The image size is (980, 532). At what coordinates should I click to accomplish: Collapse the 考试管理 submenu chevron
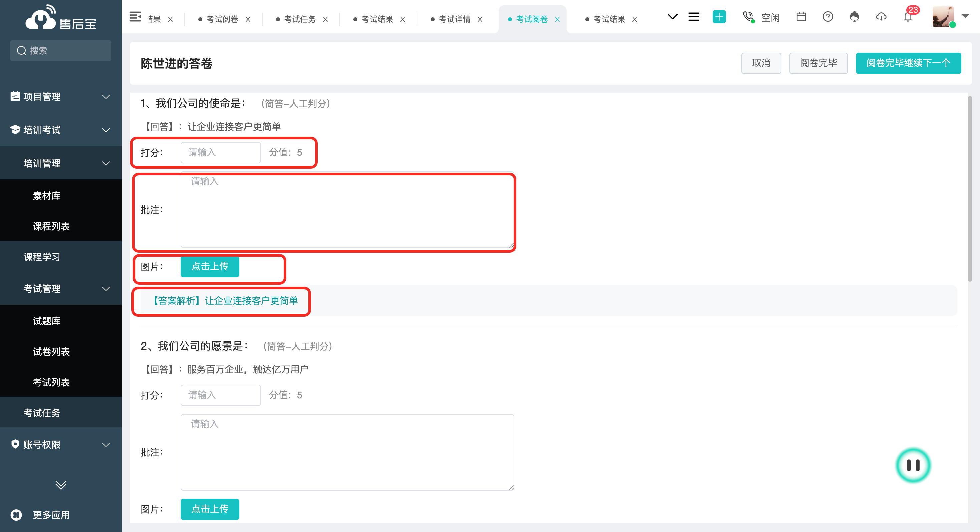click(106, 289)
